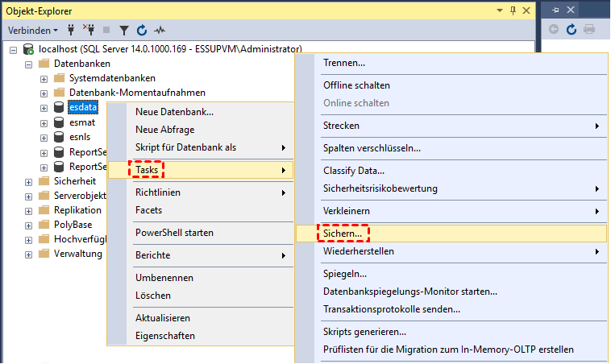
Task: Choose Neue Abfrage in the context menu
Action: [x=164, y=129]
